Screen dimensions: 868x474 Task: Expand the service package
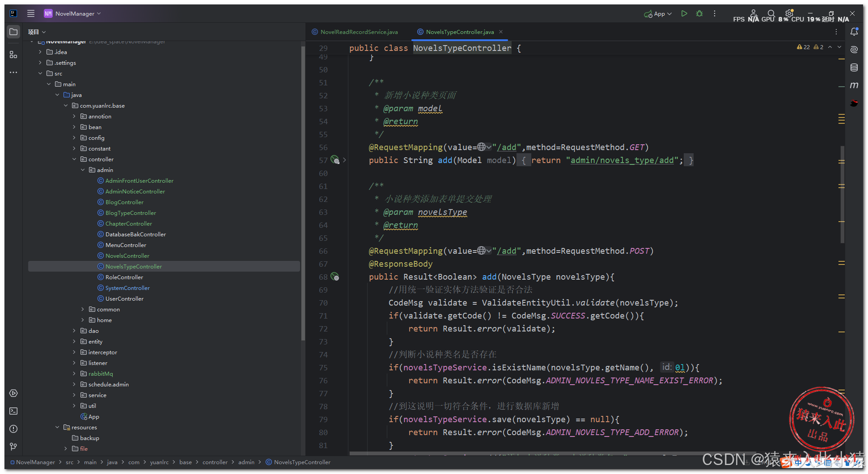pyautogui.click(x=74, y=395)
